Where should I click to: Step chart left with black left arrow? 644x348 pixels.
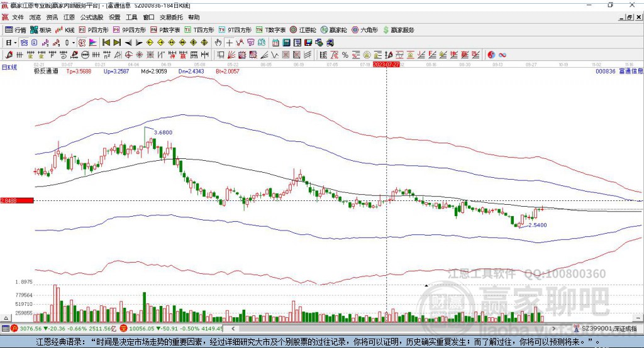tap(128, 43)
